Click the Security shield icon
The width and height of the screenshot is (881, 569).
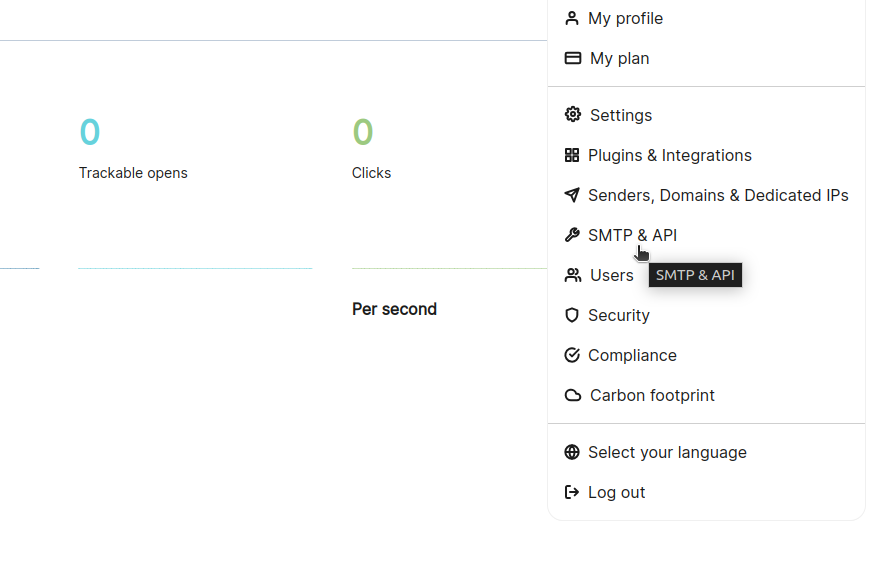point(571,315)
